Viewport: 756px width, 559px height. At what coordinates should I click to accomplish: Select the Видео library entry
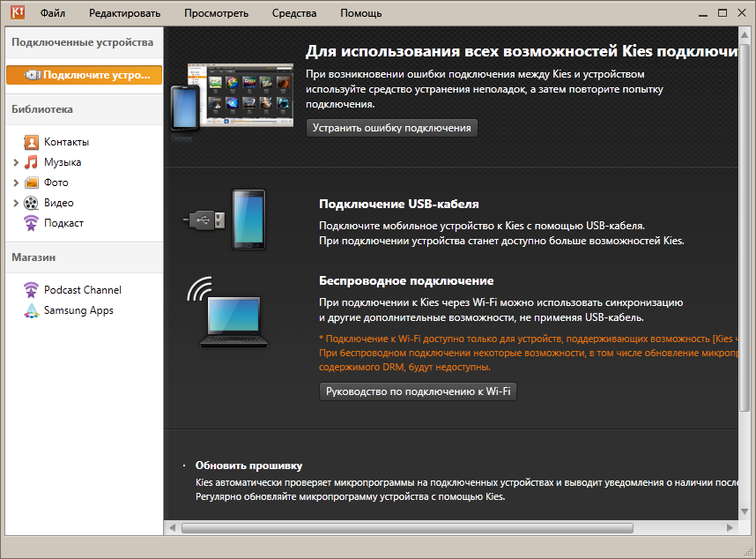click(59, 203)
